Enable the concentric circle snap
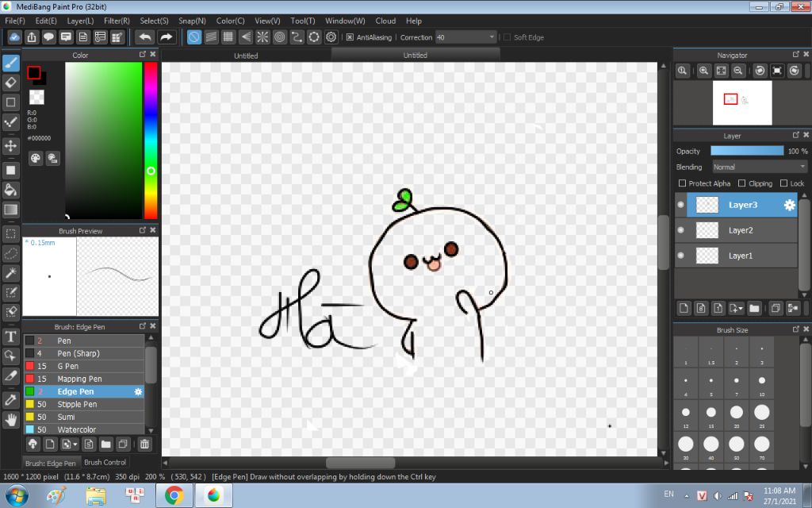Image resolution: width=812 pixels, height=508 pixels. [280, 37]
